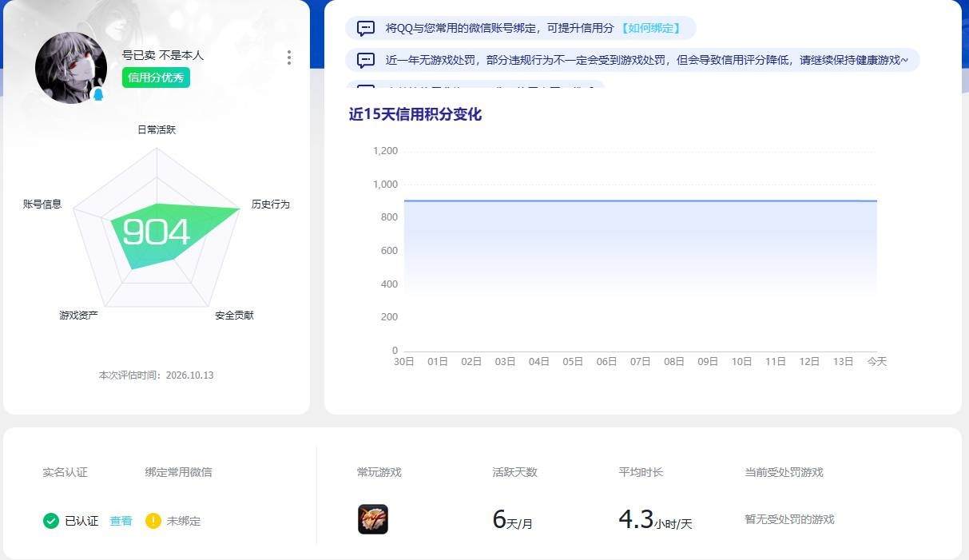Click chat bubble icon beside 近一年无游戏处罚 notice
This screenshot has width=969, height=560.
click(366, 60)
